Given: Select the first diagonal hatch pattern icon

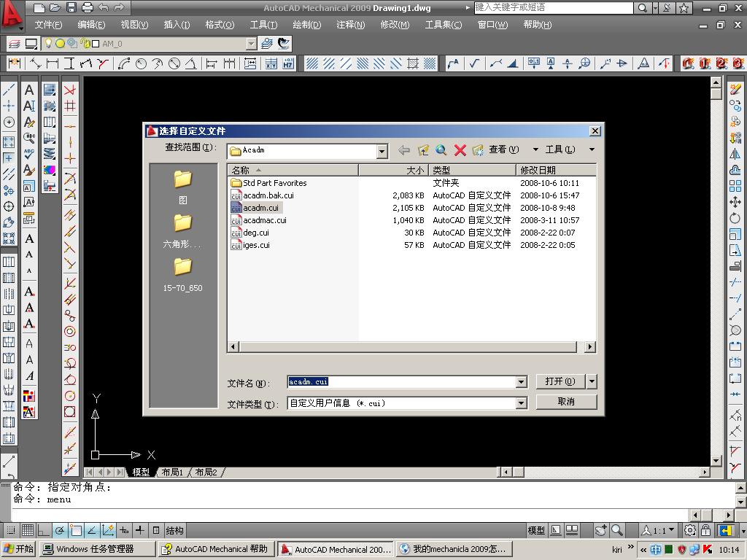Looking at the screenshot, I should [312, 63].
